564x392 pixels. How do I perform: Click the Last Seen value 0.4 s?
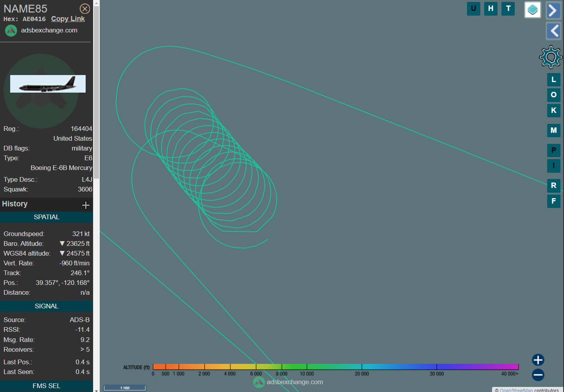pyautogui.click(x=83, y=372)
